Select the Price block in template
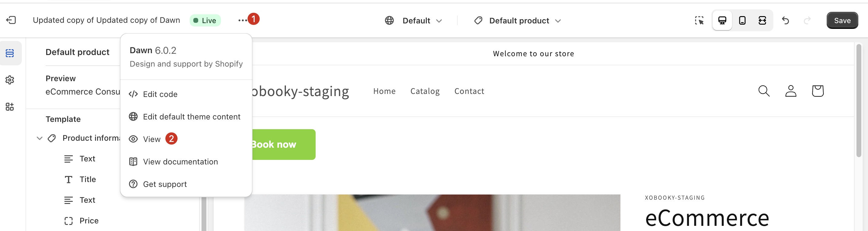Viewport: 868px width, 231px height. pos(89,221)
